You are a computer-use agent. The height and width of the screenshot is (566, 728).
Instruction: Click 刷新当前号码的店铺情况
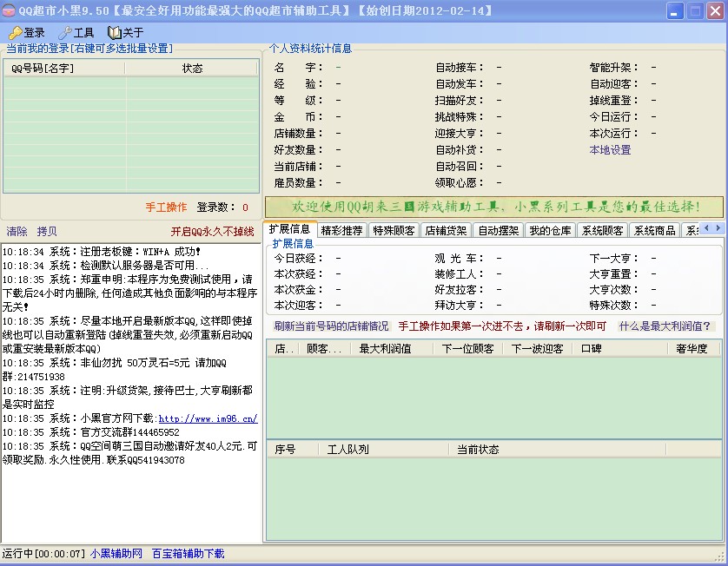[331, 326]
